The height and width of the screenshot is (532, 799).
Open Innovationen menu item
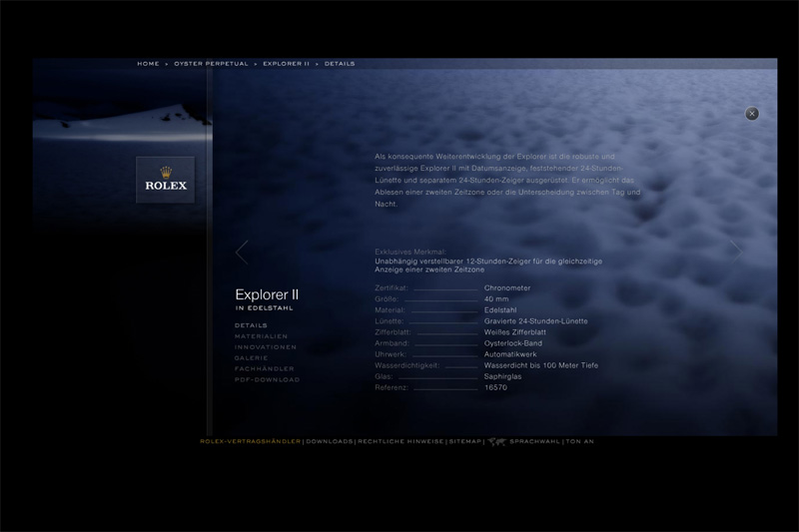[265, 346]
